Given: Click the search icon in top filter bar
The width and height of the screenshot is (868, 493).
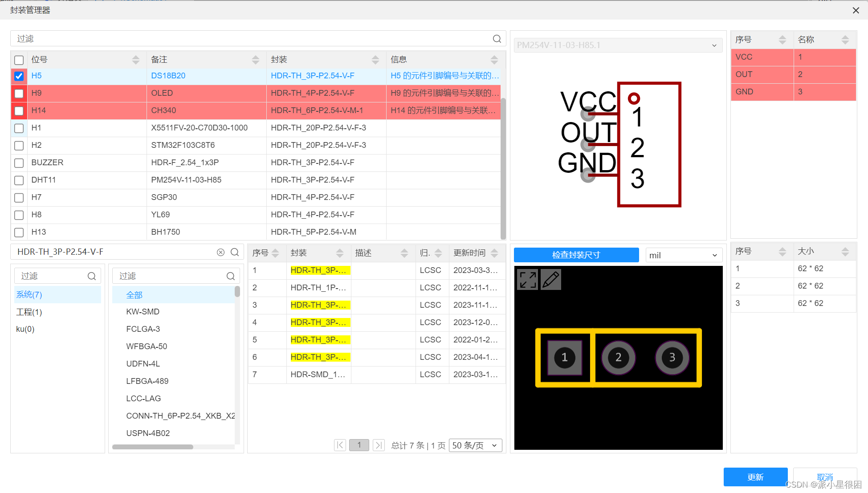Looking at the screenshot, I should coord(497,39).
